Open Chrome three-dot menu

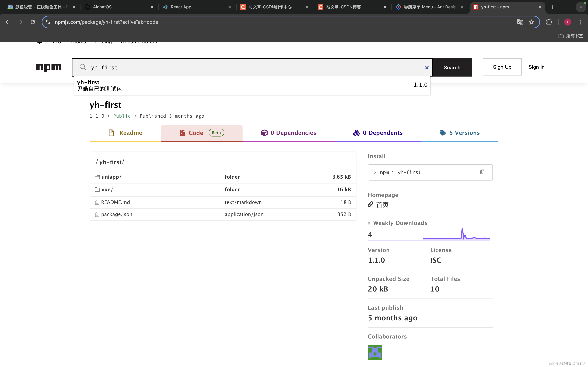tap(580, 22)
